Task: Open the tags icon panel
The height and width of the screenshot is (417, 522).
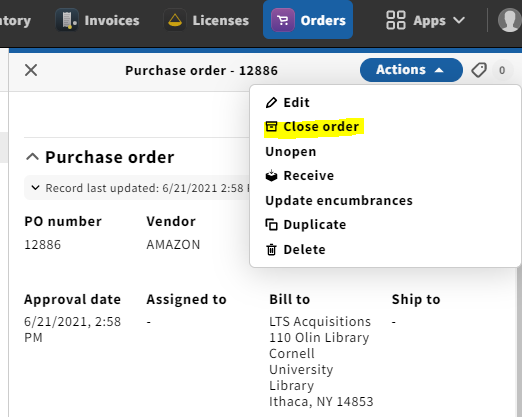Action: coord(479,70)
